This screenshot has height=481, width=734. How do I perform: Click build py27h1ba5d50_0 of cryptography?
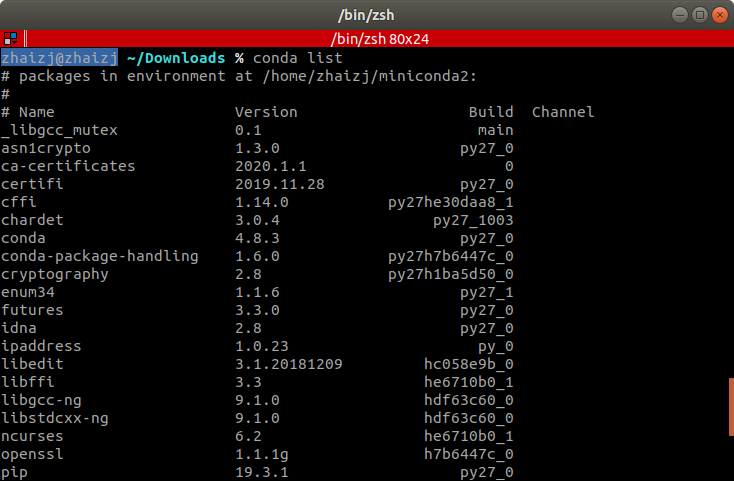(x=451, y=275)
